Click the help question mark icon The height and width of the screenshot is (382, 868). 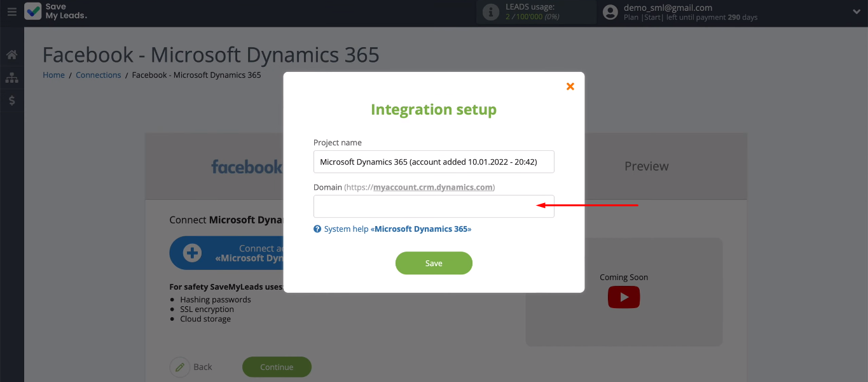317,229
